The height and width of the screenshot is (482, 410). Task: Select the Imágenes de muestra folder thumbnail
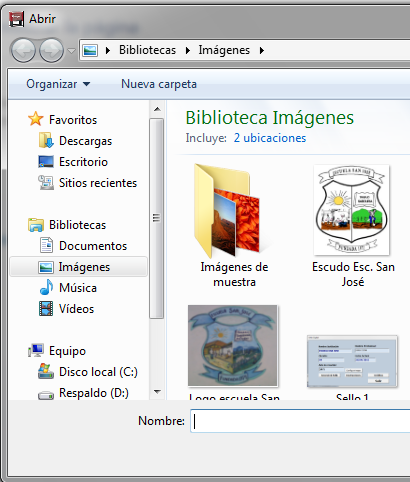click(230, 211)
